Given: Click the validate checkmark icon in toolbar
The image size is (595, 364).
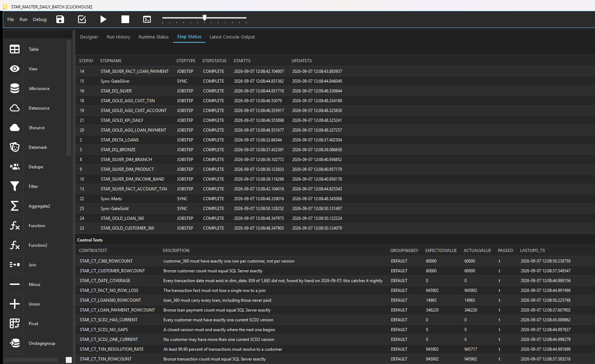Looking at the screenshot, I should (82, 19).
